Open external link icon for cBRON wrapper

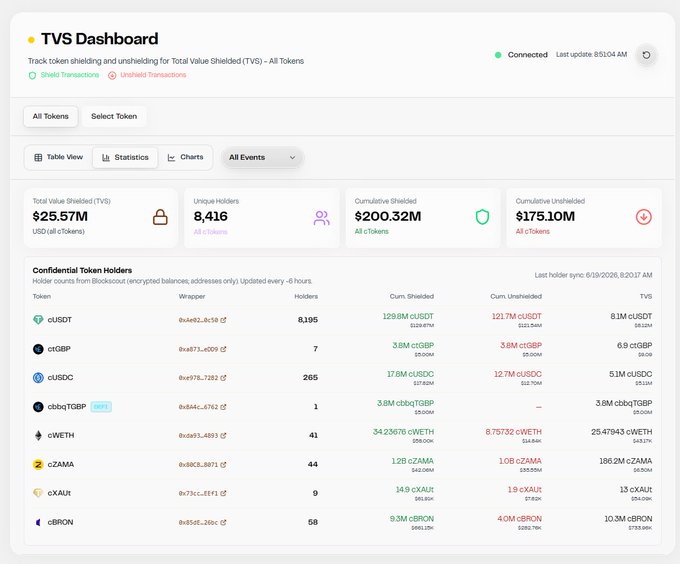tap(223, 522)
